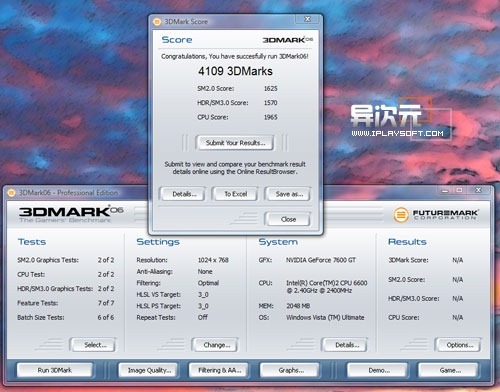Click the Save as... button
This screenshot has height=392, width=500.
click(289, 194)
